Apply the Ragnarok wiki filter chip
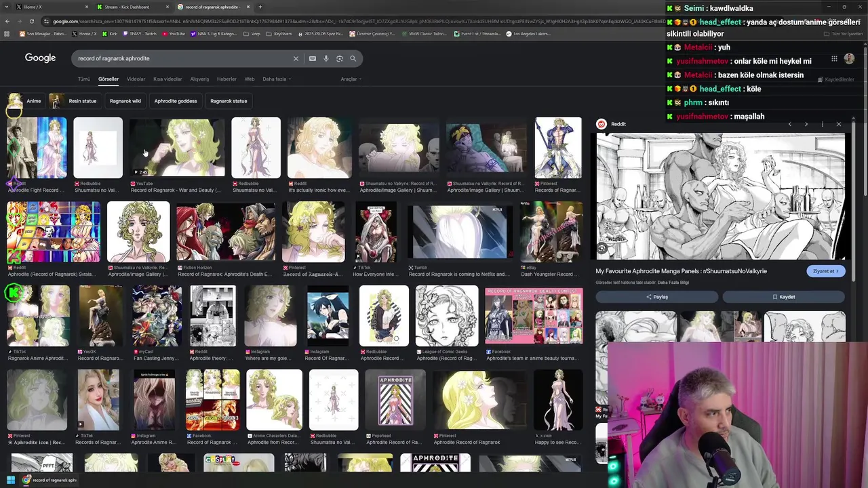Image resolution: width=868 pixels, height=488 pixels. 125,101
